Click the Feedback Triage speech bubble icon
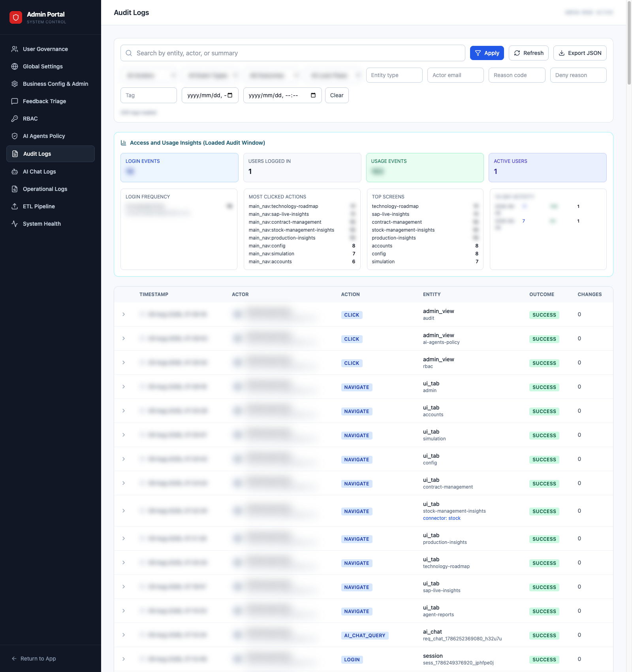The image size is (632, 672). [15, 101]
